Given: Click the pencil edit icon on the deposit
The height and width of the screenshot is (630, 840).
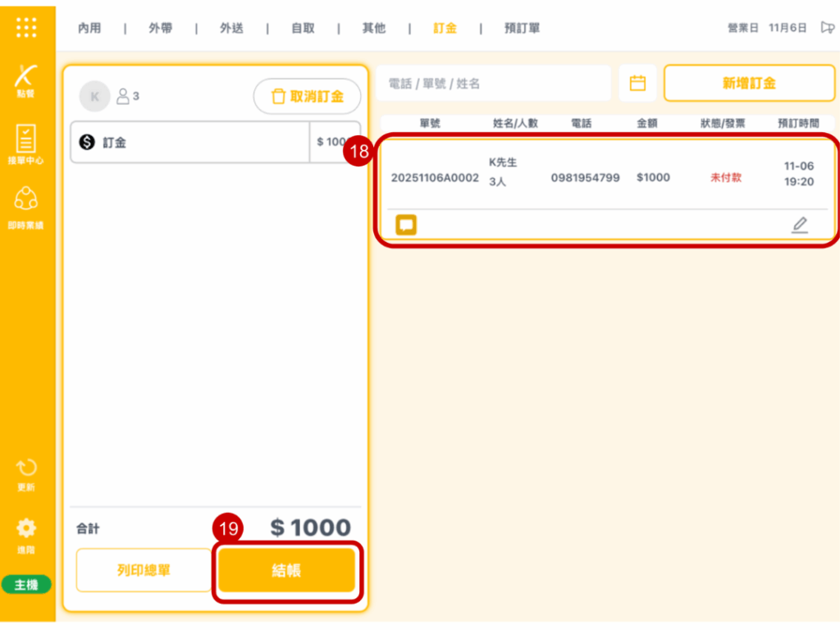Looking at the screenshot, I should 799,225.
